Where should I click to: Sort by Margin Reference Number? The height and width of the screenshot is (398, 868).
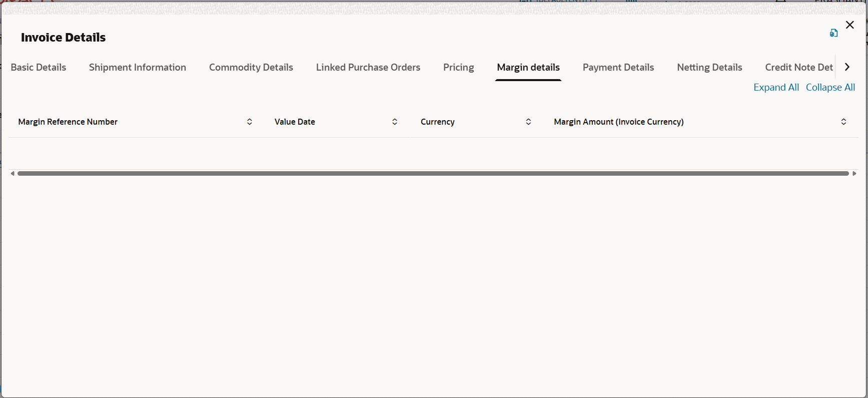click(250, 122)
